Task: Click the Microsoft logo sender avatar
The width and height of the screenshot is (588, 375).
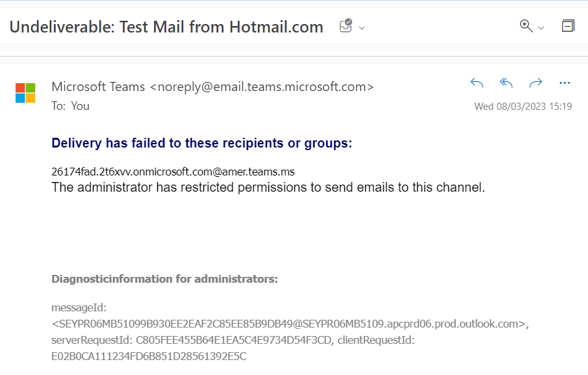Action: click(25, 93)
